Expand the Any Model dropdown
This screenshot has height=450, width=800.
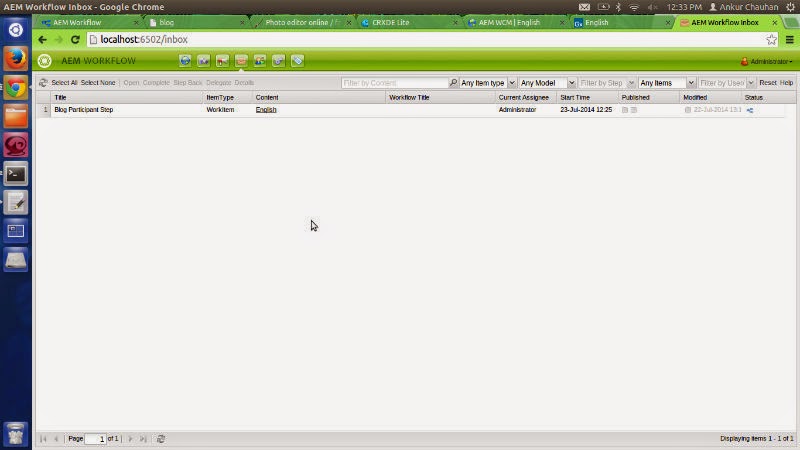(x=571, y=83)
